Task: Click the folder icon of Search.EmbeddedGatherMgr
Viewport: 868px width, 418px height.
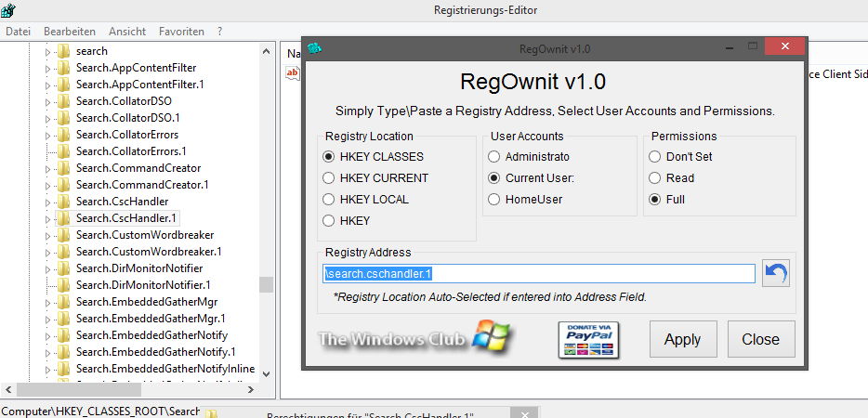Action: 64,302
